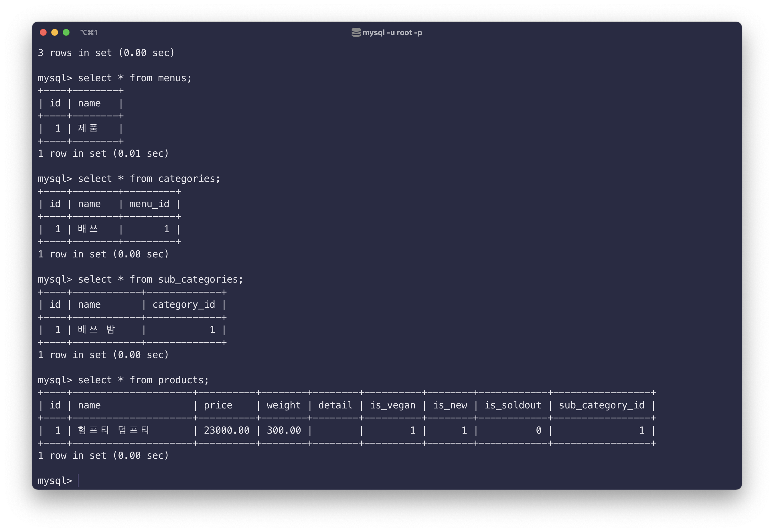
Task: Click '3 rows in set (0.00 sec)' line
Action: point(106,53)
